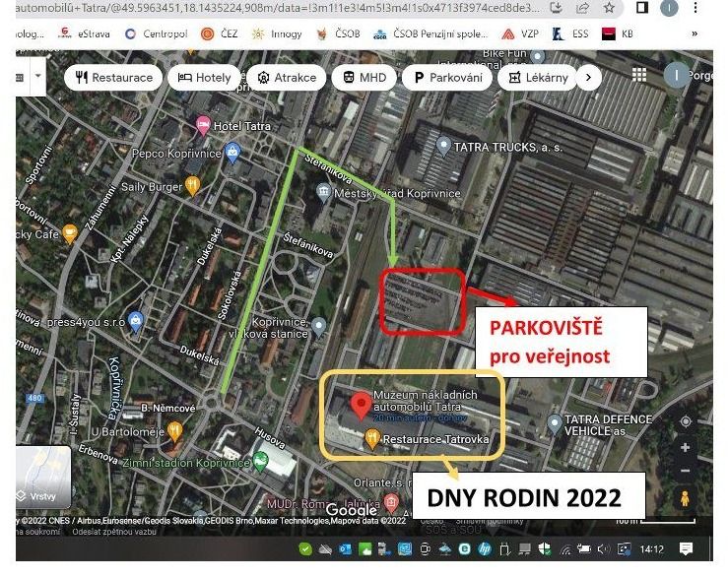Select Restaurace Tatrovka pin

point(372,439)
